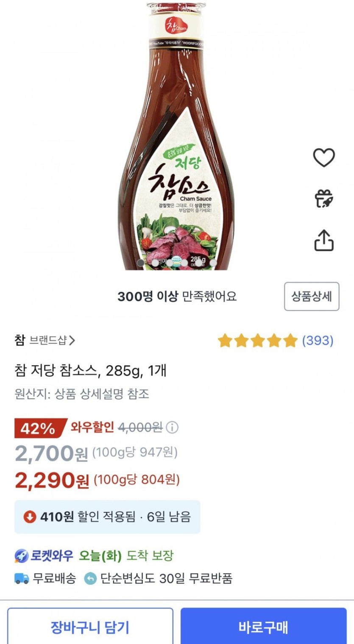This screenshot has width=354, height=644.
Task: Tap the Cham sauce bottle image
Action: [176, 135]
